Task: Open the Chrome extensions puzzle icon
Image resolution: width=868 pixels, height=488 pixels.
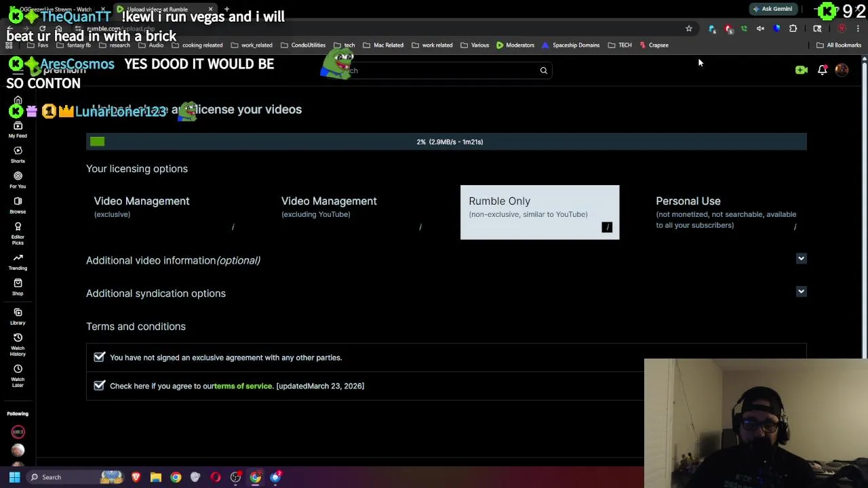Action: tap(793, 28)
